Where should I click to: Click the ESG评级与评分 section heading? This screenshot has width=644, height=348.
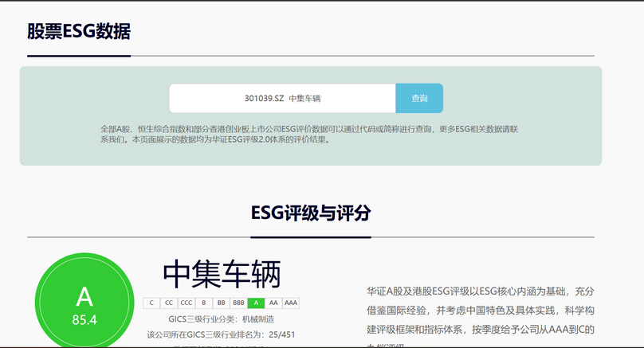coord(311,213)
